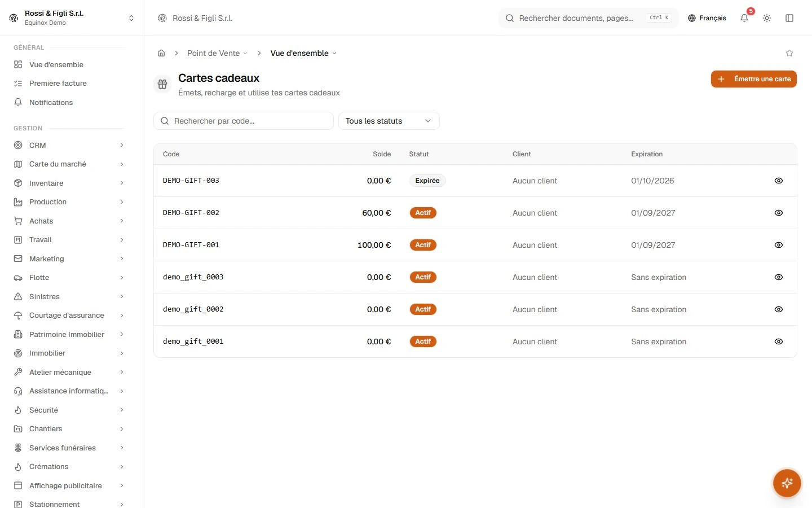This screenshot has width=812, height=508.
Task: Open the Rossi & Figli company switcher
Action: coord(72,18)
